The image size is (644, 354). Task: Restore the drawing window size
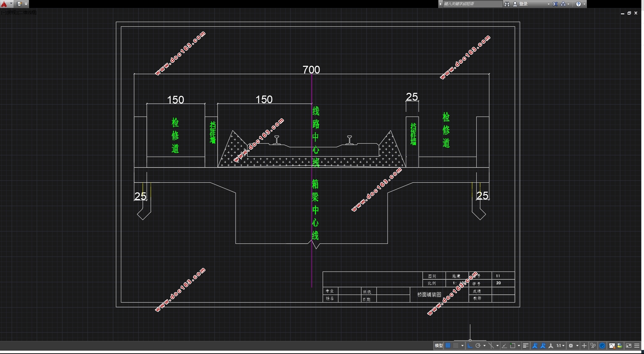pos(629,13)
